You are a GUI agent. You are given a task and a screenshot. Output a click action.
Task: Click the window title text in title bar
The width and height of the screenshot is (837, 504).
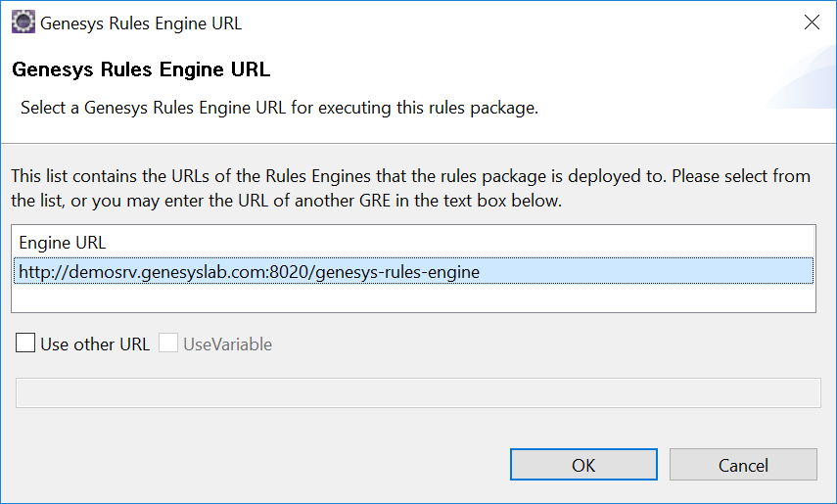pos(141,23)
